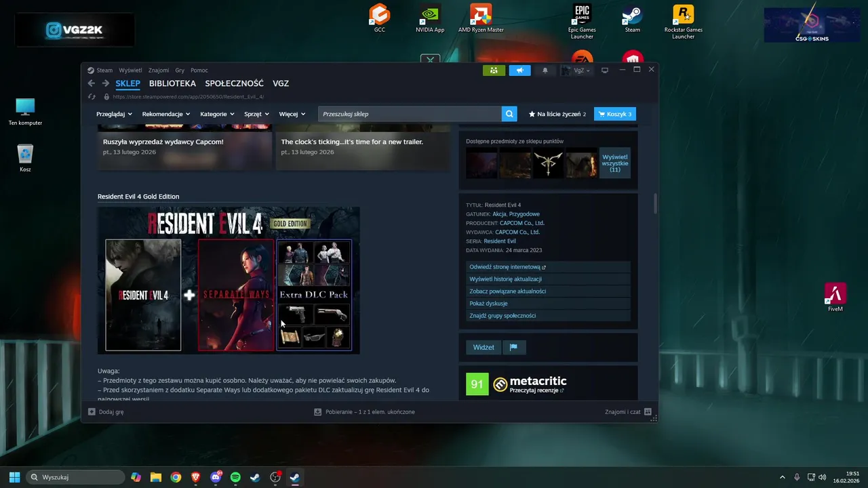The width and height of the screenshot is (868, 488).
Task: Open the green friends activity icon
Action: click(x=494, y=70)
